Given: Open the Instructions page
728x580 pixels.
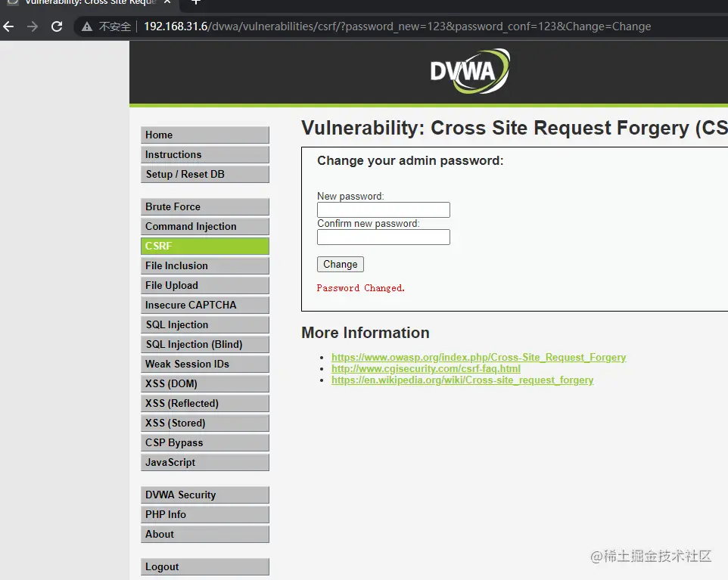Looking at the screenshot, I should click(205, 154).
